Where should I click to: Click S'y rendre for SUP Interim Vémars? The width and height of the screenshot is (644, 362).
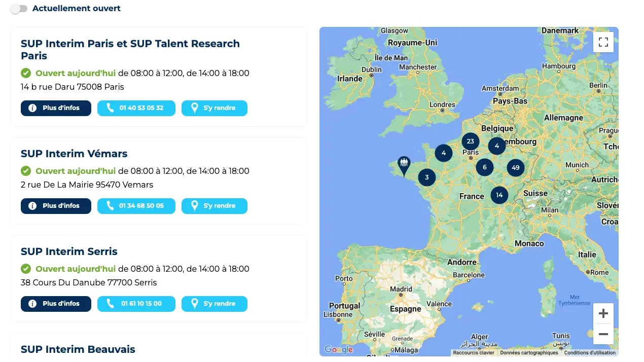tap(214, 206)
